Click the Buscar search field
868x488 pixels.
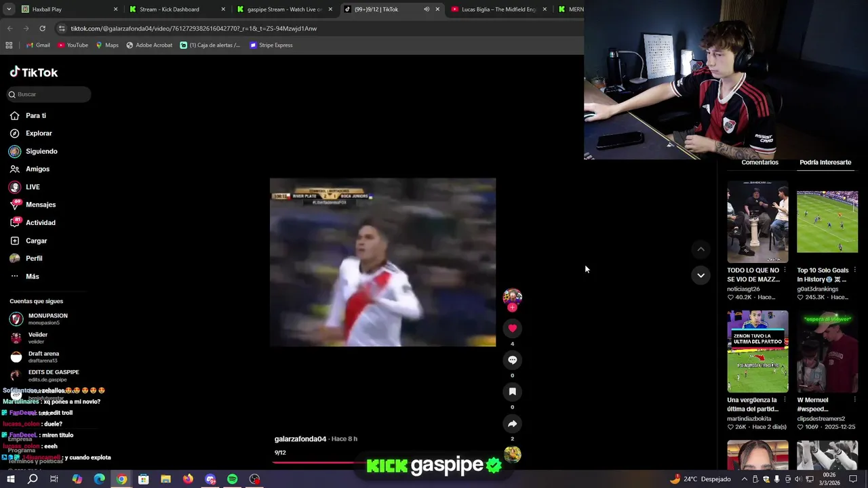49,94
